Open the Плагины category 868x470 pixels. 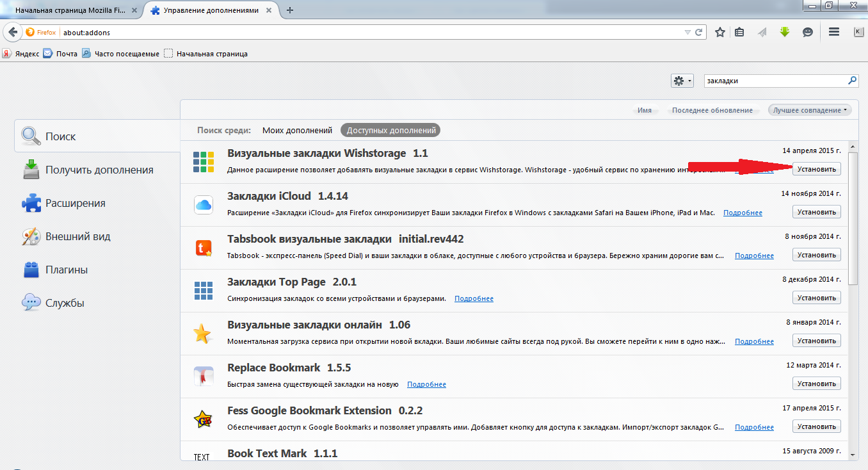[97, 270]
